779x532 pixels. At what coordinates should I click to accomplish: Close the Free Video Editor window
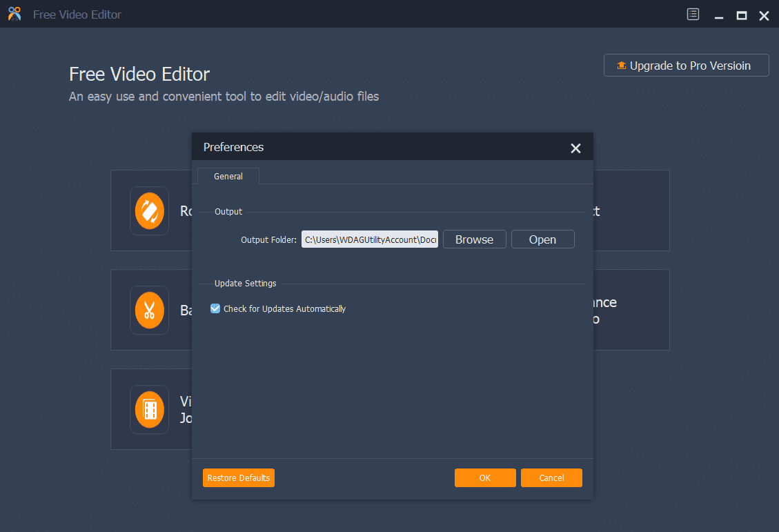coord(764,15)
